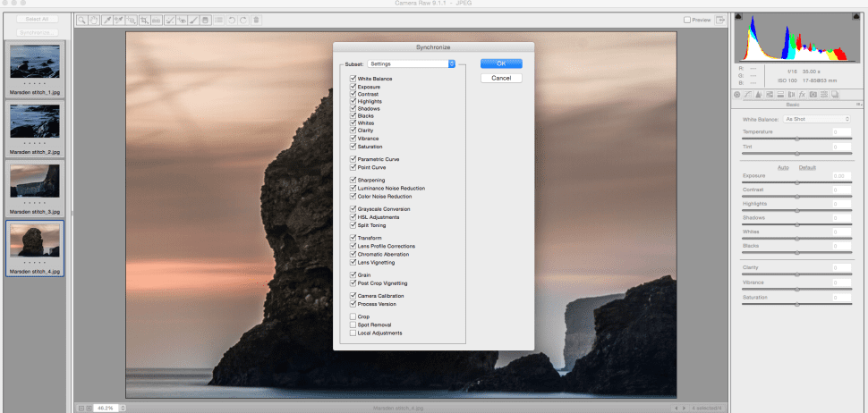This screenshot has width=868, height=413.
Task: Click OK in Synchronize dialog
Action: click(501, 63)
